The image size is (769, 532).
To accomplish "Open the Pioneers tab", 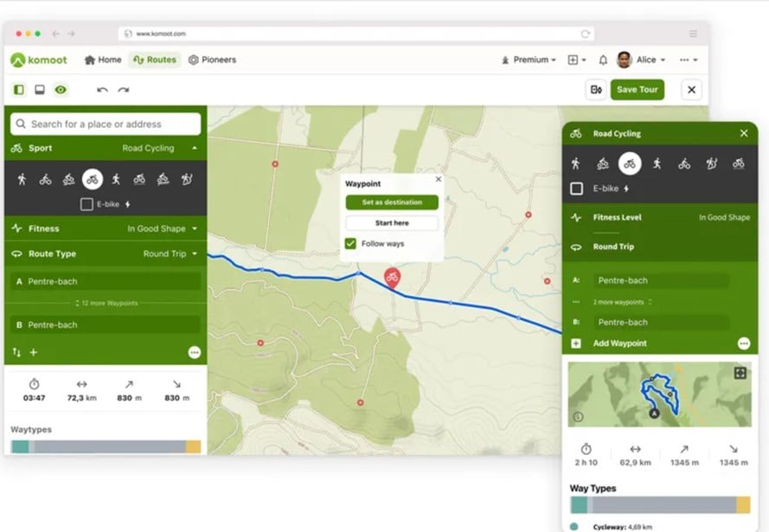I will click(212, 60).
